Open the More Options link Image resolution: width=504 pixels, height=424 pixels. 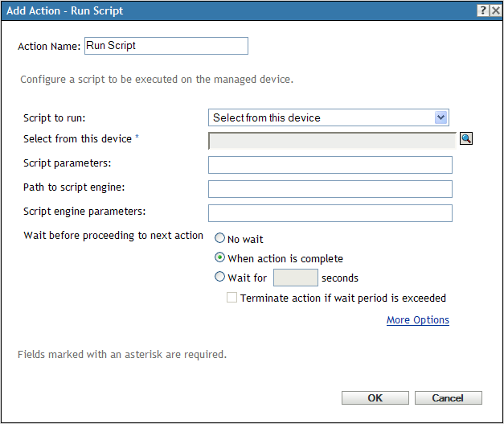417,320
